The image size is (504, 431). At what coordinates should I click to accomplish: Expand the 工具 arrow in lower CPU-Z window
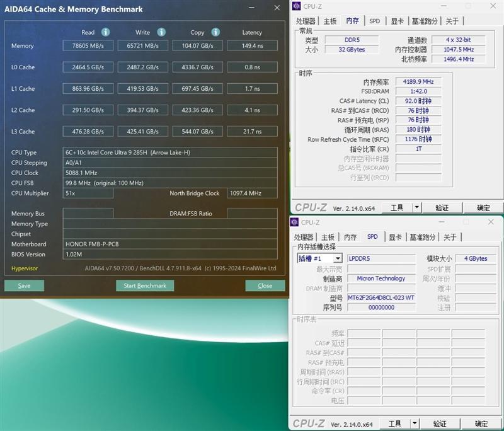pos(415,423)
